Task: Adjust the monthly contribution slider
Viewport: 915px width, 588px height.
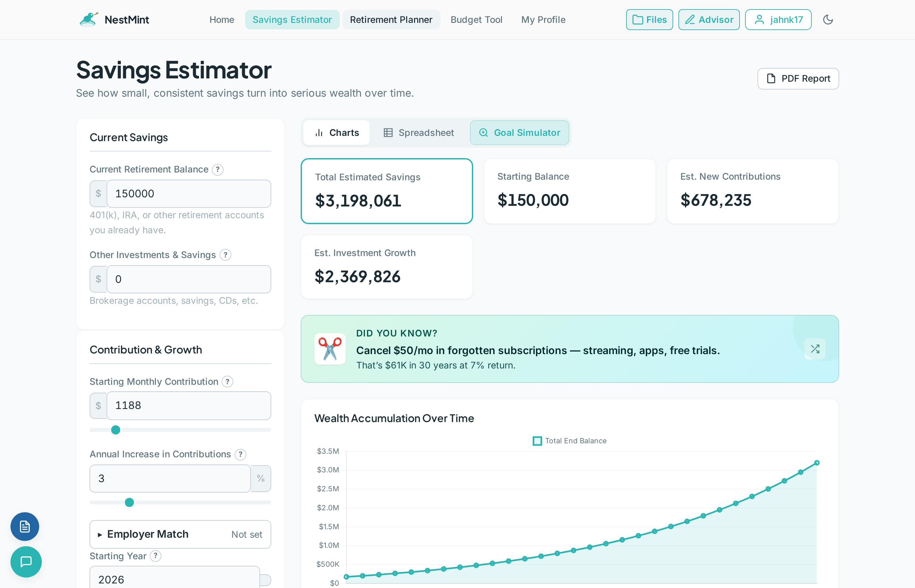Action: [x=115, y=430]
